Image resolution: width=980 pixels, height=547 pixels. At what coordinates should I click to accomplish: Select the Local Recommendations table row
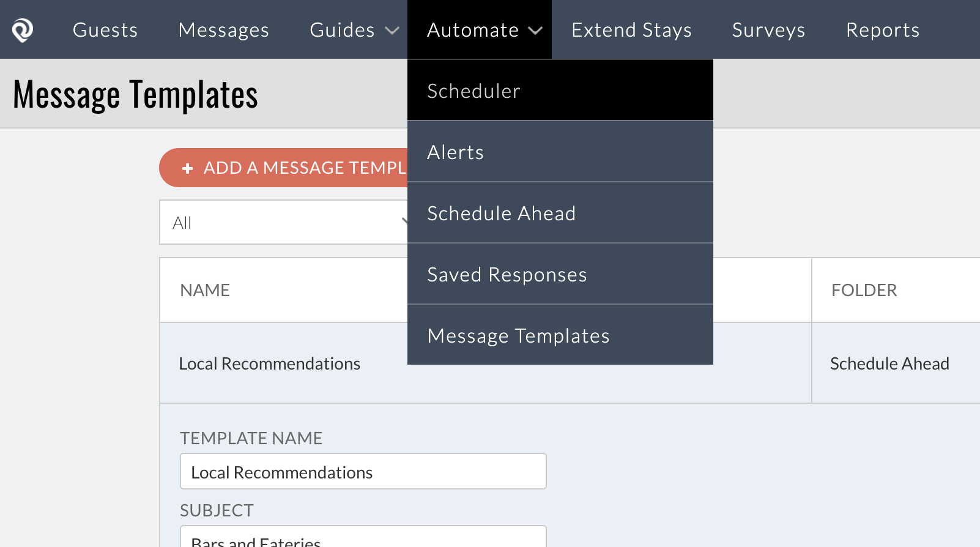(x=570, y=363)
